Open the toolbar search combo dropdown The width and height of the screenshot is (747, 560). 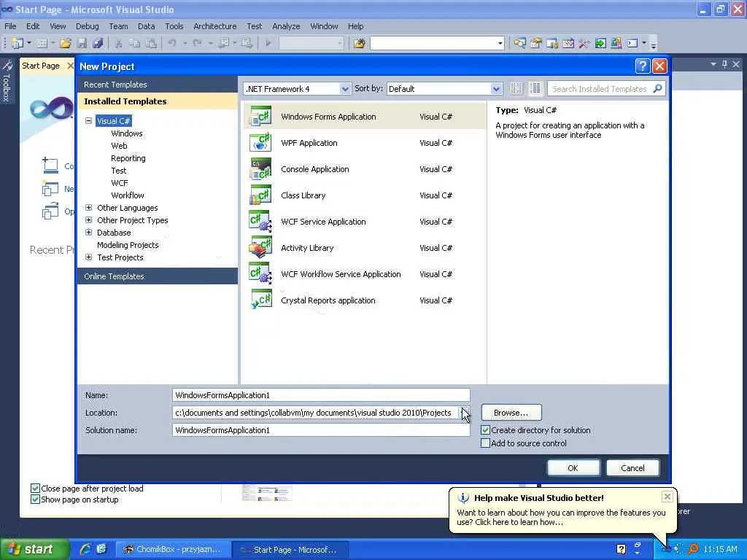pyautogui.click(x=500, y=43)
